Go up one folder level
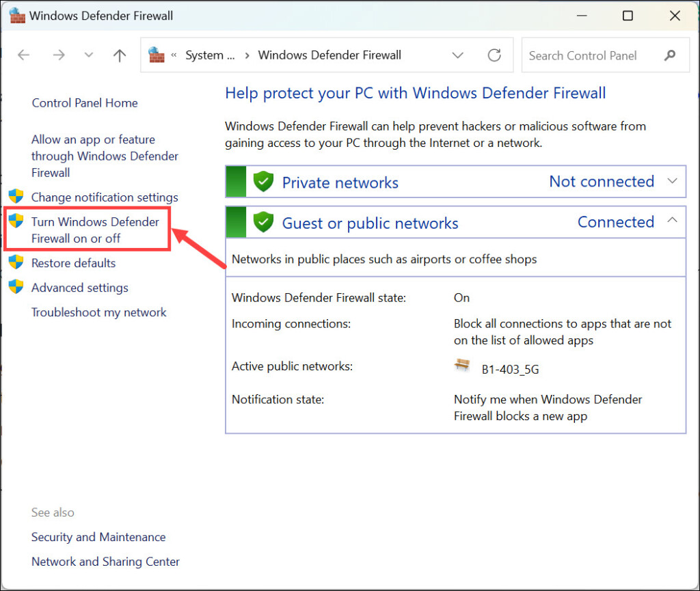 (120, 55)
